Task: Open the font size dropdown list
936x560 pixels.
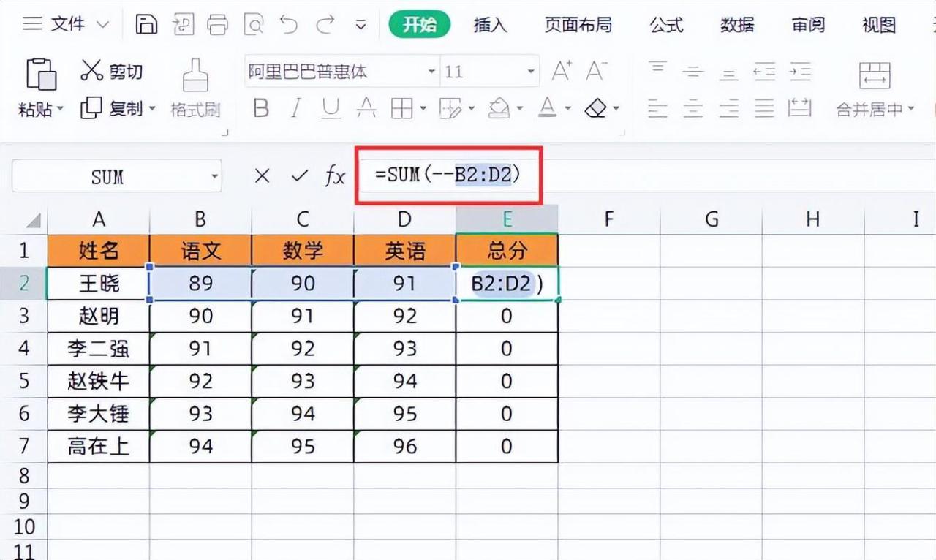Action: click(531, 72)
